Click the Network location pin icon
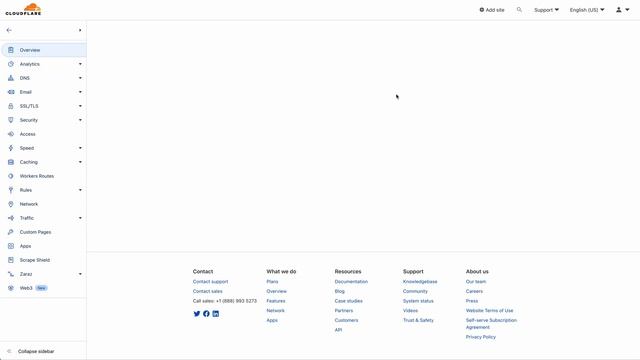Image resolution: width=640 pixels, height=360 pixels. tap(11, 204)
